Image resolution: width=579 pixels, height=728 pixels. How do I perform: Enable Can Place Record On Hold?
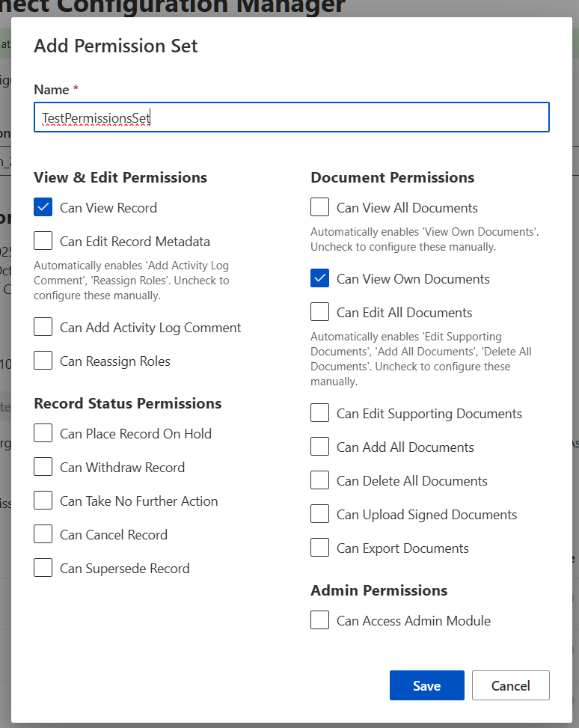click(43, 433)
